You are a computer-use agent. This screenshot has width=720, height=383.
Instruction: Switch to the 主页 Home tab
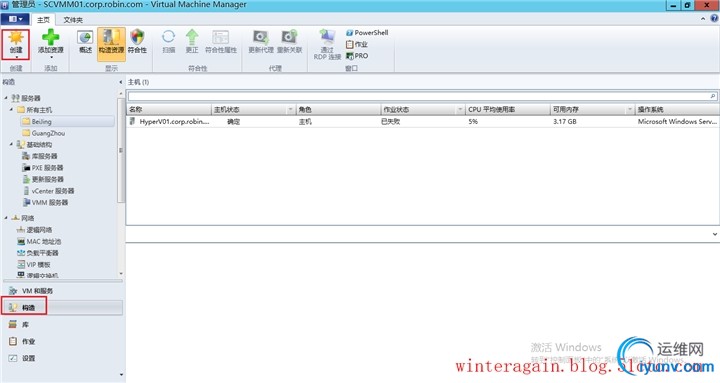(43, 20)
